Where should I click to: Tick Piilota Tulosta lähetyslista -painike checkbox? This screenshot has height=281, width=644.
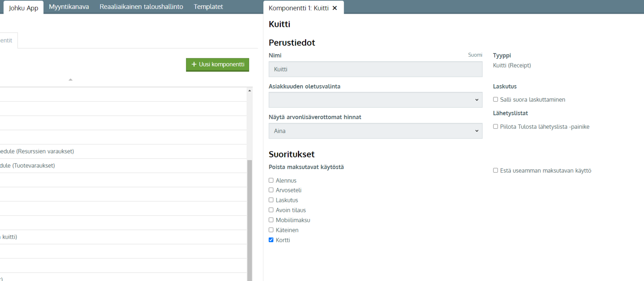[495, 126]
